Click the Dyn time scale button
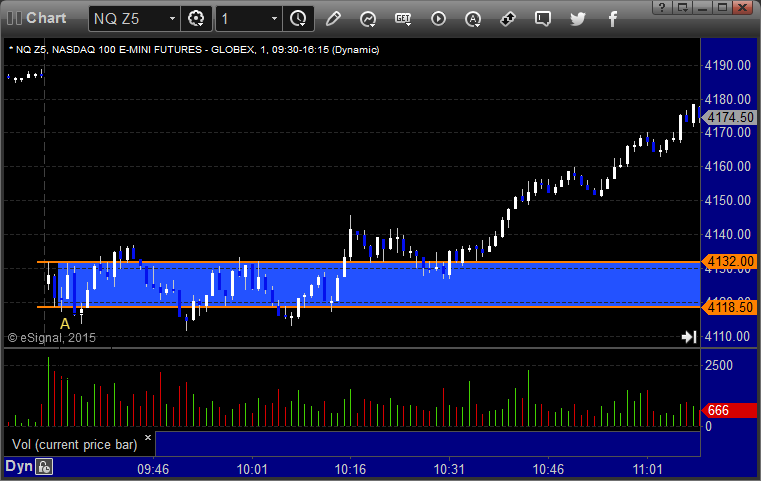The width and height of the screenshot is (761, 481). pyautogui.click(x=19, y=466)
